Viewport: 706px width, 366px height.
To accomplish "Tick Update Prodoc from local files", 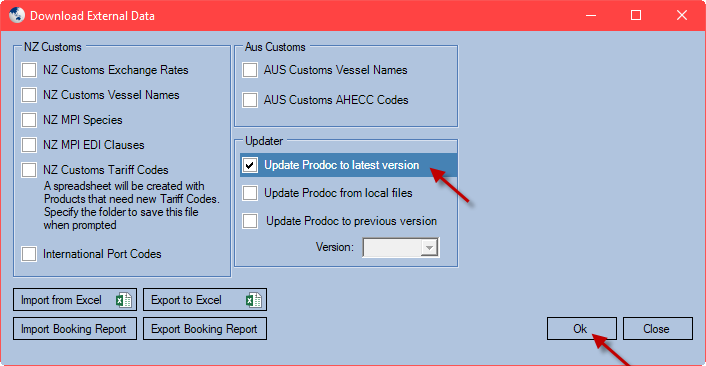I will [250, 193].
